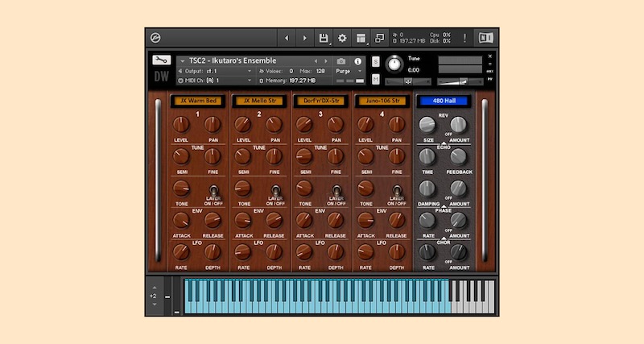Viewport: 644px width, 344px height.
Task: Click the PHASE RATE knob
Action: tap(427, 220)
